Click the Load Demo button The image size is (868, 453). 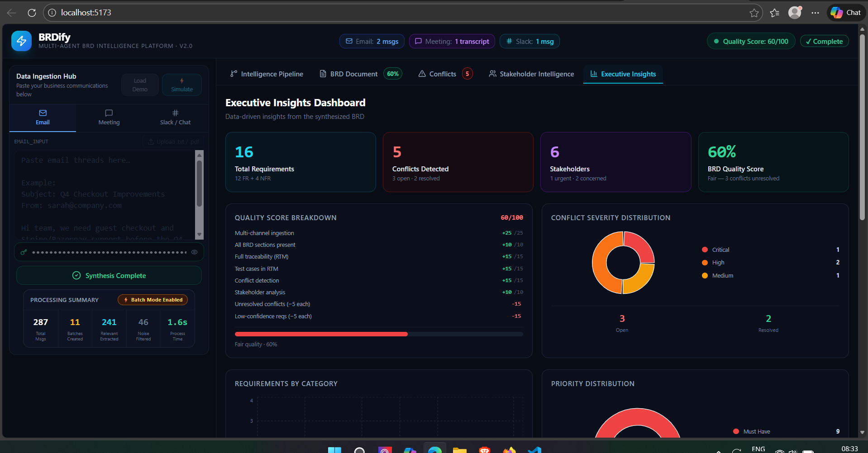140,85
